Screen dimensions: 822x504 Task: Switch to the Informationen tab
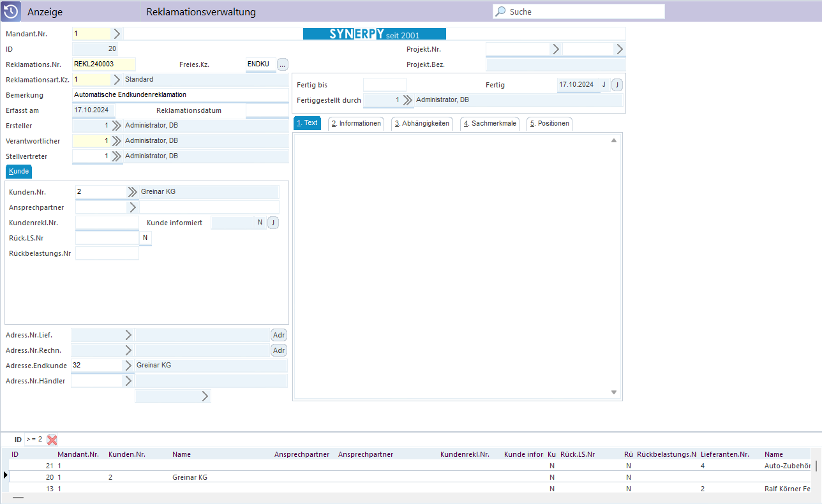(356, 124)
